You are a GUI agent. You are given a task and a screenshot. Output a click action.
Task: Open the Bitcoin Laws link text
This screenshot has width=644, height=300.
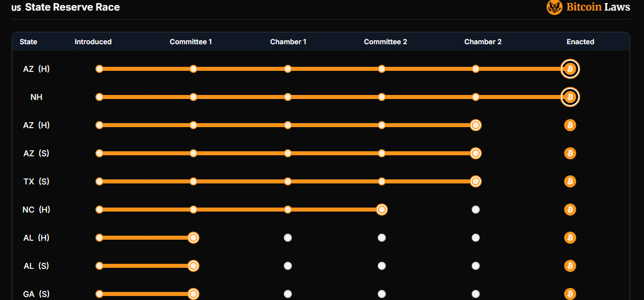pos(598,7)
